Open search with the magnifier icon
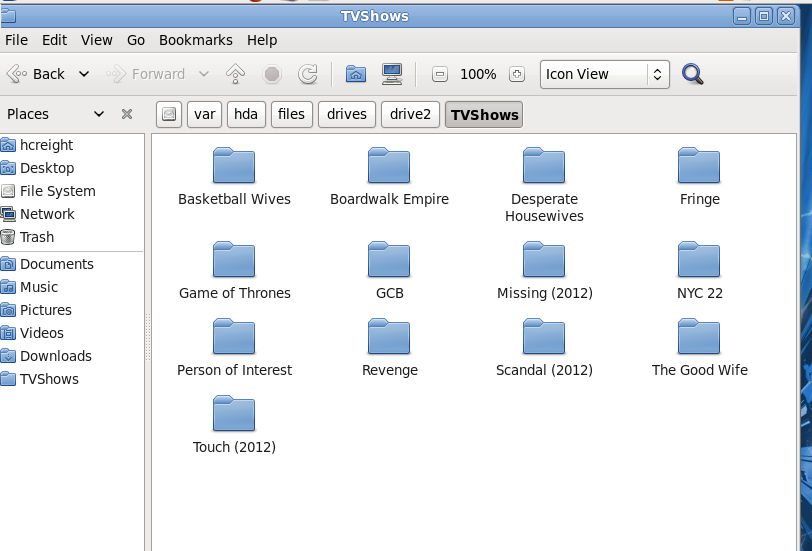 coord(692,74)
